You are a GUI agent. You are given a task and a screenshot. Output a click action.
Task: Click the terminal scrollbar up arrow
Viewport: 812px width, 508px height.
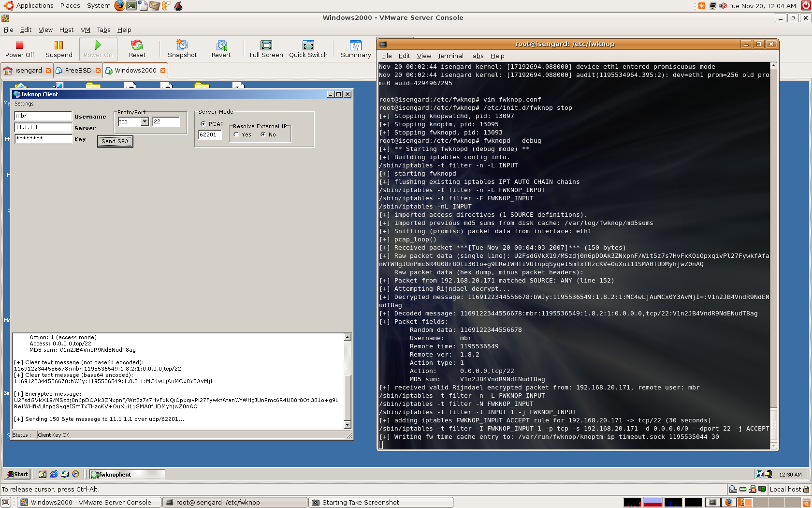773,66
